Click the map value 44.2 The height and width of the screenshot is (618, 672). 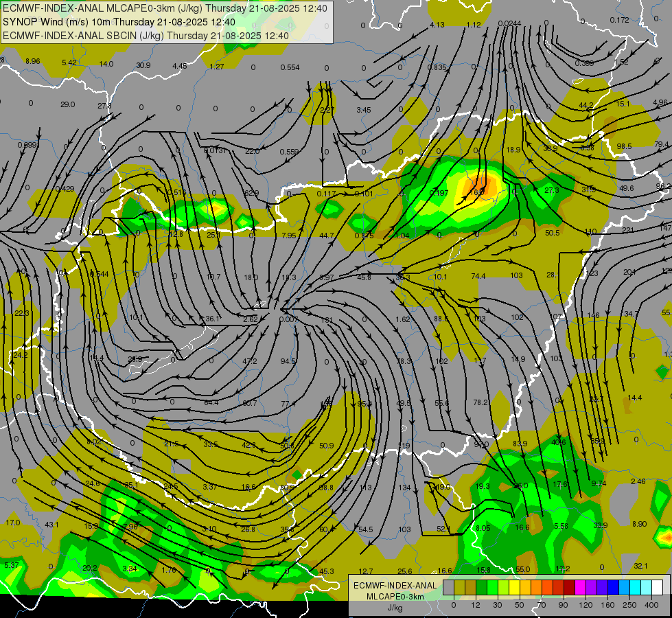coord(586,105)
